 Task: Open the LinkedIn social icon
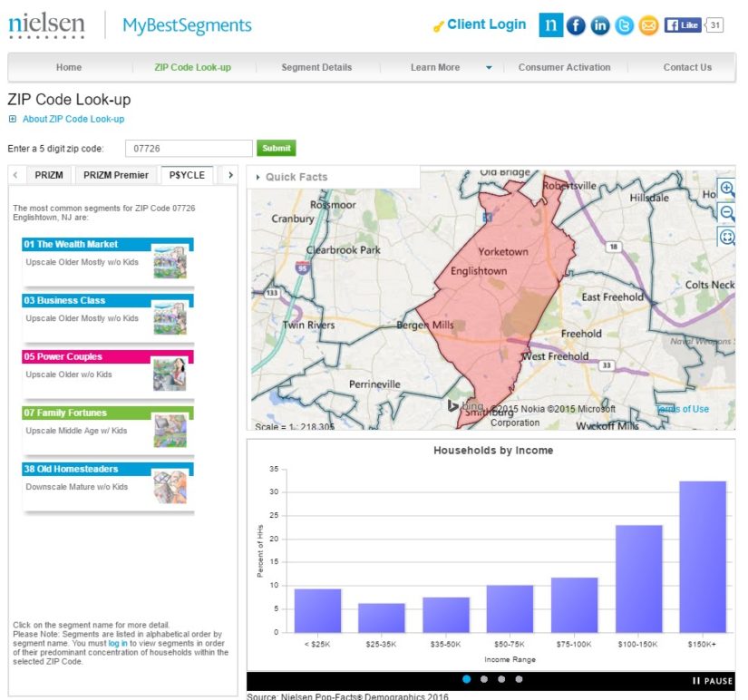[x=600, y=25]
